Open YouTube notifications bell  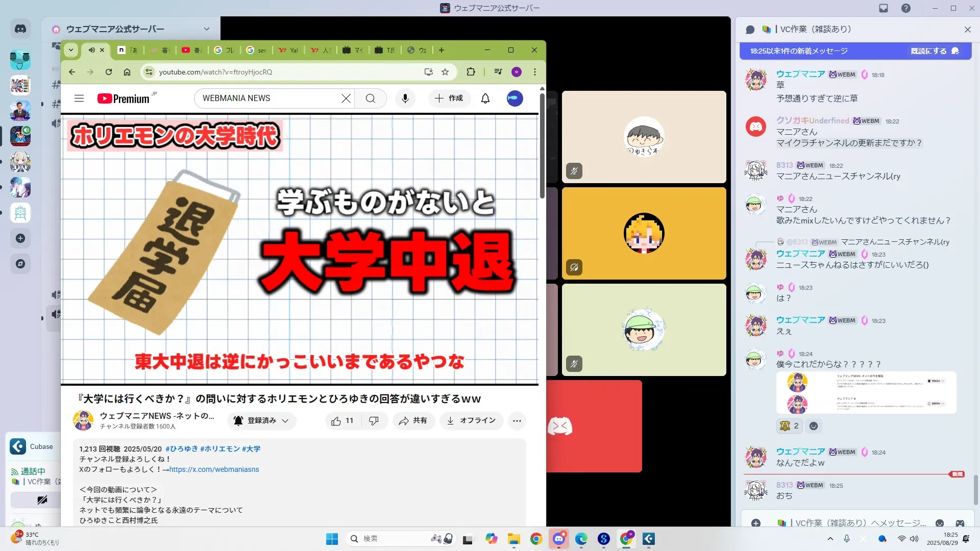point(485,98)
